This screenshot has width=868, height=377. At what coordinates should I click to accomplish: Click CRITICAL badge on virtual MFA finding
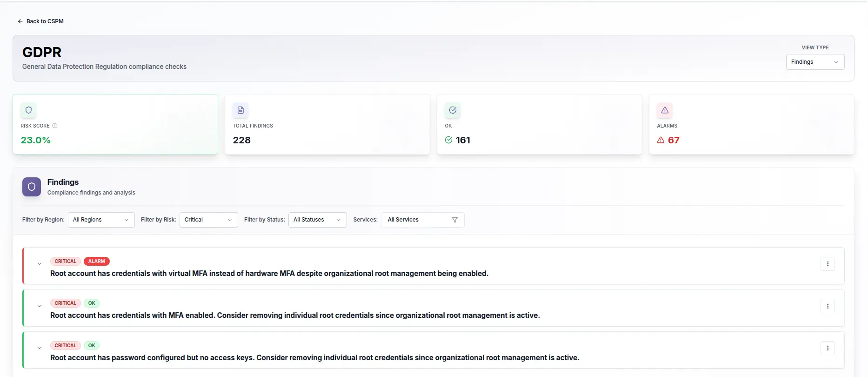click(x=66, y=262)
